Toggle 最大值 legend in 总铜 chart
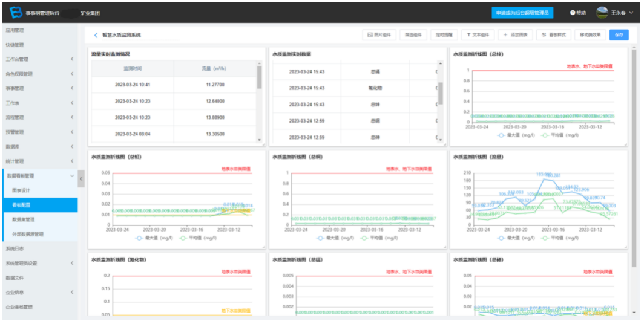Viewport: 644px width, 324px height. [x=337, y=238]
